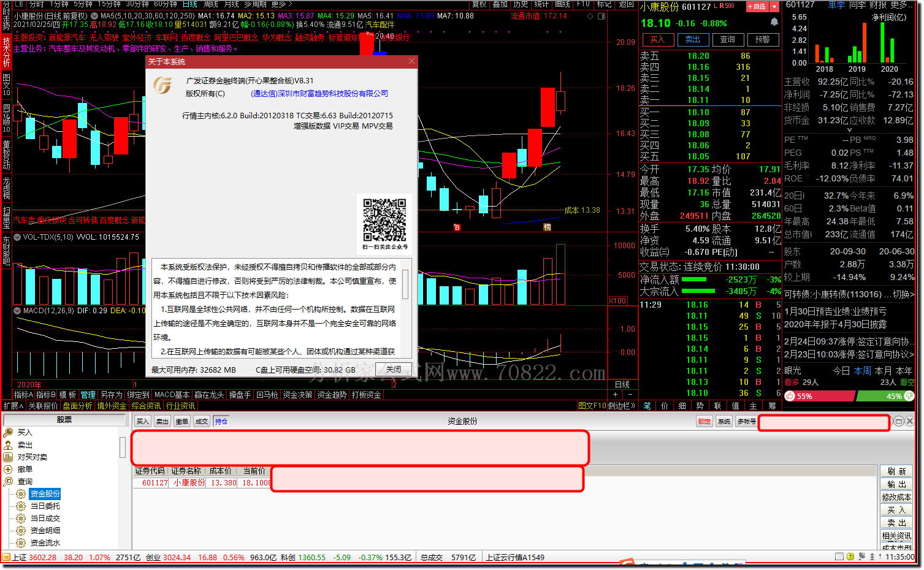
Task: Toggle the VOL-TDX indicator circle icon
Action: click(x=17, y=237)
